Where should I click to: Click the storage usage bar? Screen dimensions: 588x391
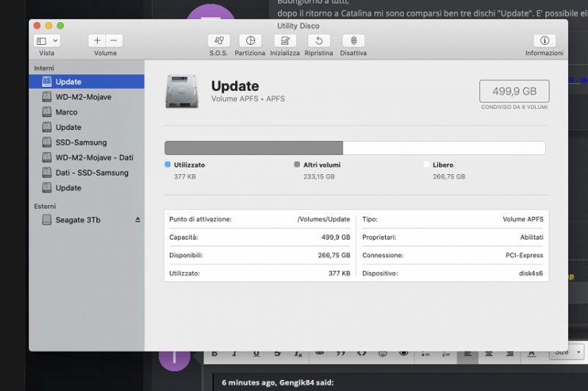354,148
